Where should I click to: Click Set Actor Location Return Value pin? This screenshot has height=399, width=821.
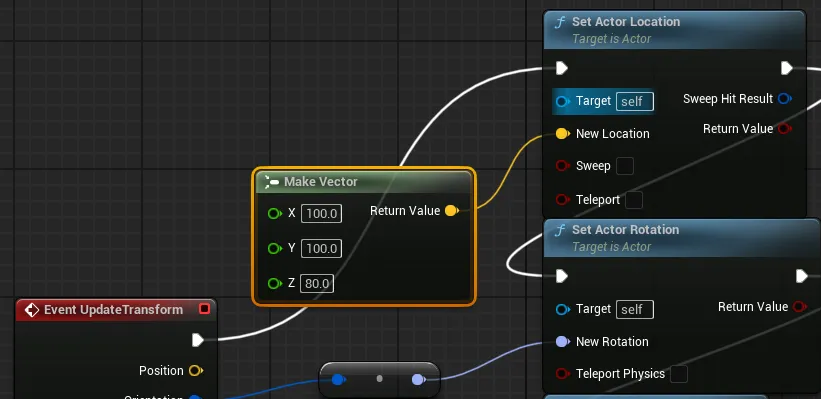(x=784, y=129)
